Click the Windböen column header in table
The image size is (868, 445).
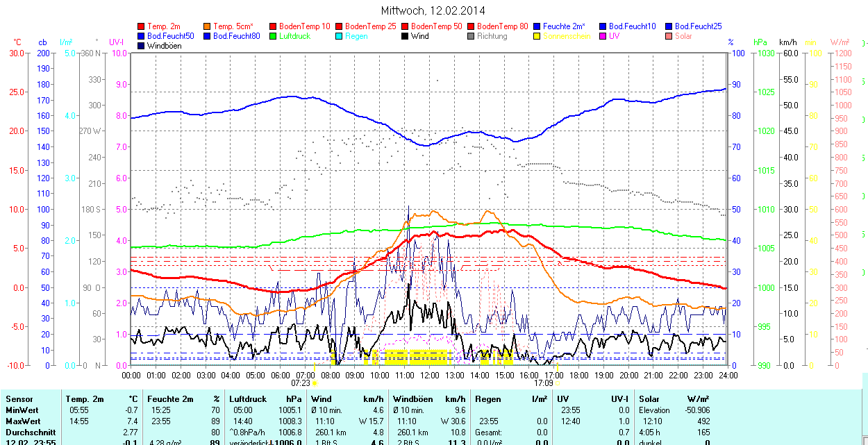coord(413,399)
